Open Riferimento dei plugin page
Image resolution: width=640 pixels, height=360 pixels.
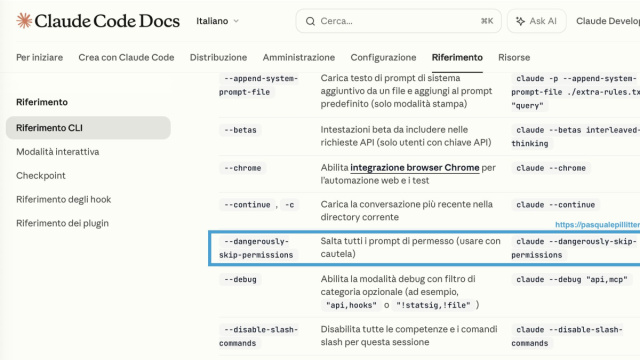click(62, 223)
